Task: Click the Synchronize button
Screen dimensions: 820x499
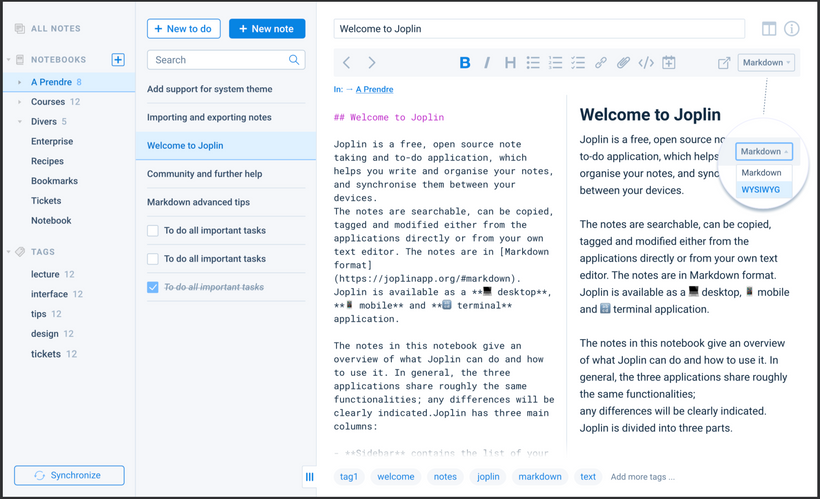Action: point(69,475)
